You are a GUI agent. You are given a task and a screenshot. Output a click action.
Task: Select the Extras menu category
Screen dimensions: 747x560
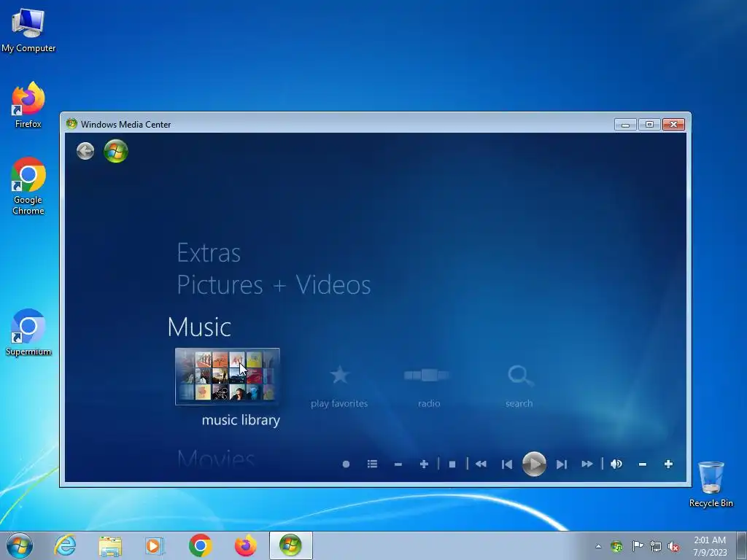point(209,253)
